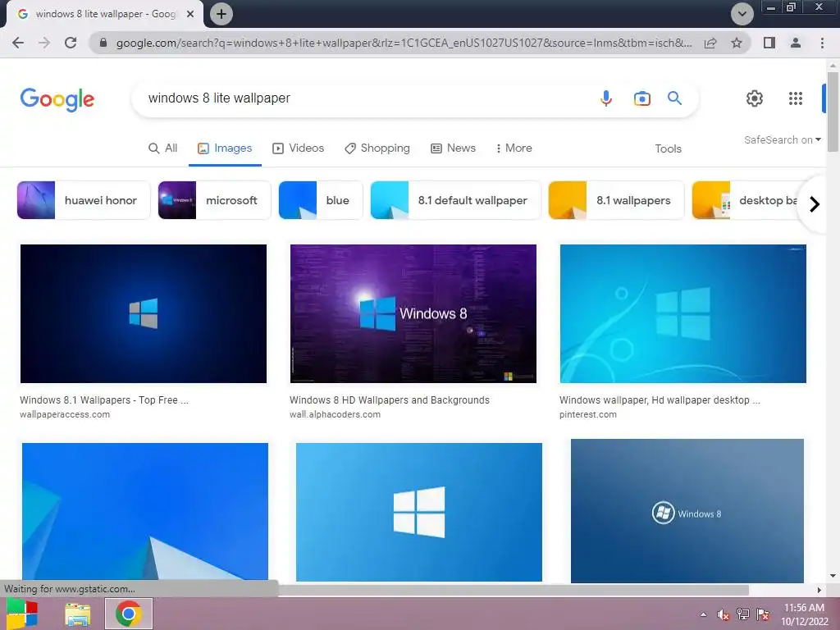840x630 pixels.
Task: Switch to the All results tab
Action: click(163, 148)
